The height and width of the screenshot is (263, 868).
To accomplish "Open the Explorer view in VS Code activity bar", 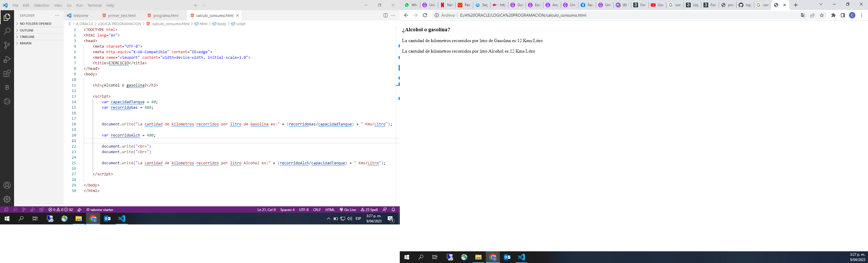I will tap(7, 18).
